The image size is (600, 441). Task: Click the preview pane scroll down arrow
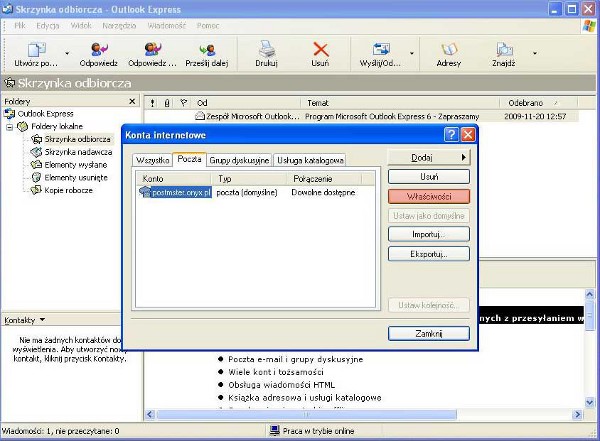point(590,402)
